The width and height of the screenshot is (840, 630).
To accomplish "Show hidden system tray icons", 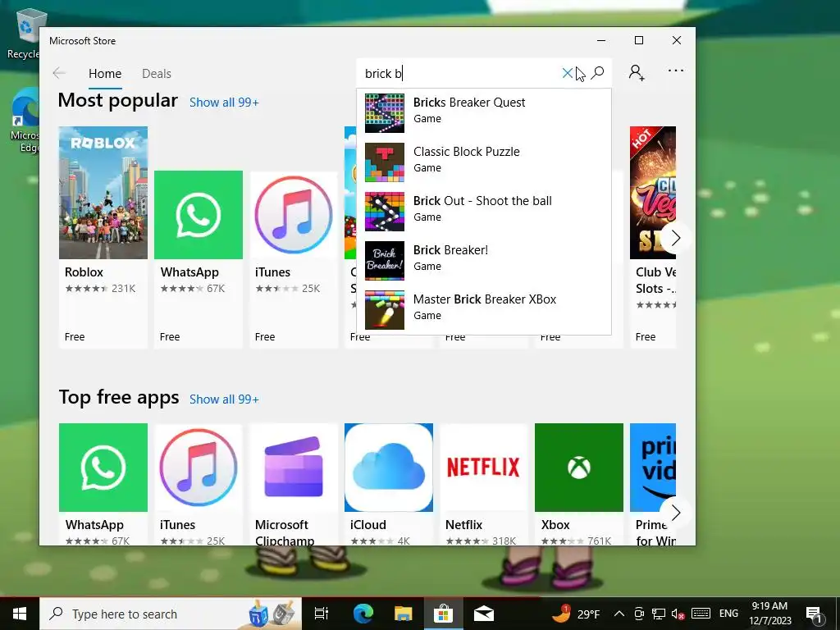I will (619, 614).
